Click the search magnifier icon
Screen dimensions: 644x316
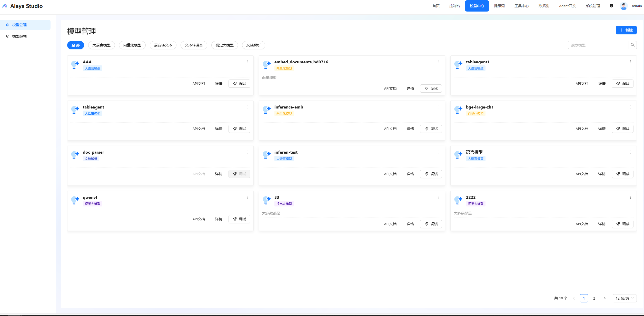[x=632, y=45]
